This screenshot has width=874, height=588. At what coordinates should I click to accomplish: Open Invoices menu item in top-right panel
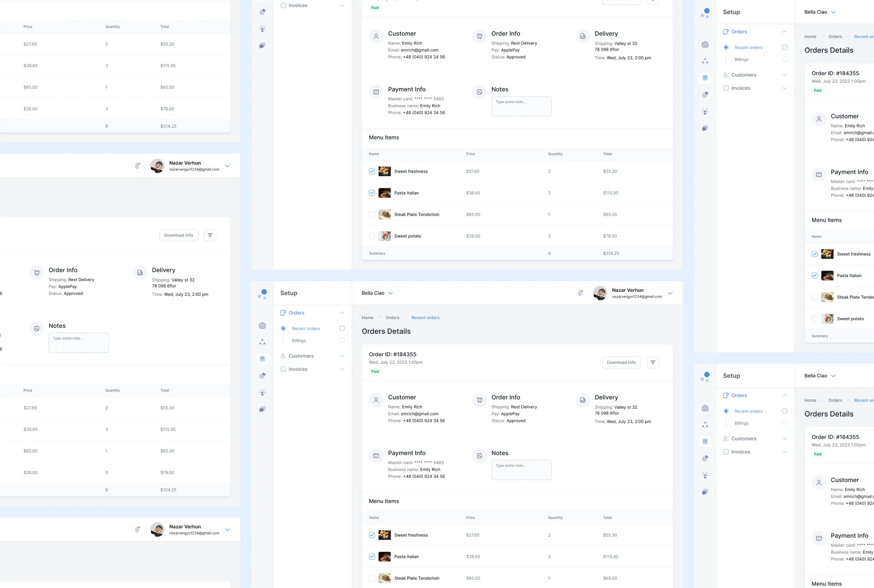coord(740,88)
